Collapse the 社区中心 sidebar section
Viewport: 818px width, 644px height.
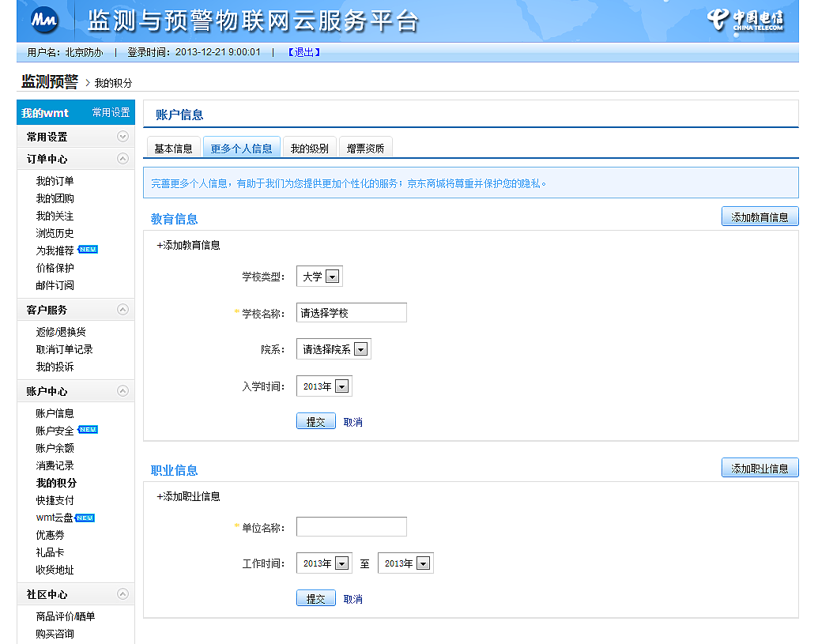[123, 594]
